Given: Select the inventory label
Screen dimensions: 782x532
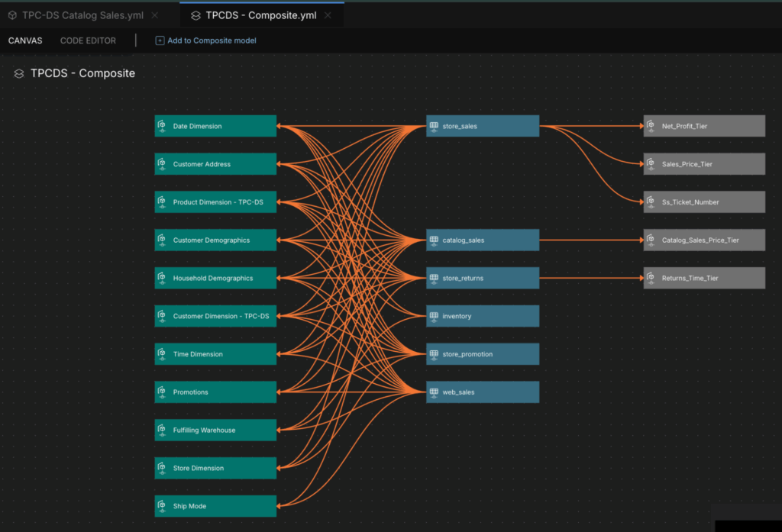Looking at the screenshot, I should [x=457, y=315].
